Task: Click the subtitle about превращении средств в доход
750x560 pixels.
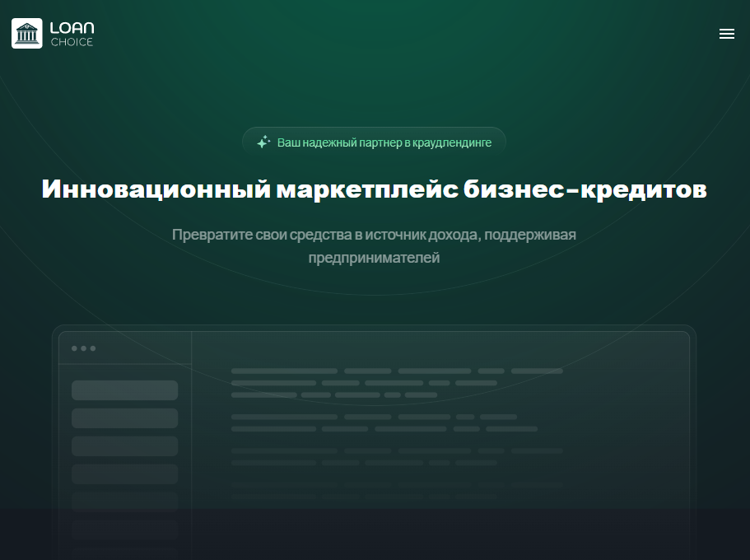Action: coord(375,245)
